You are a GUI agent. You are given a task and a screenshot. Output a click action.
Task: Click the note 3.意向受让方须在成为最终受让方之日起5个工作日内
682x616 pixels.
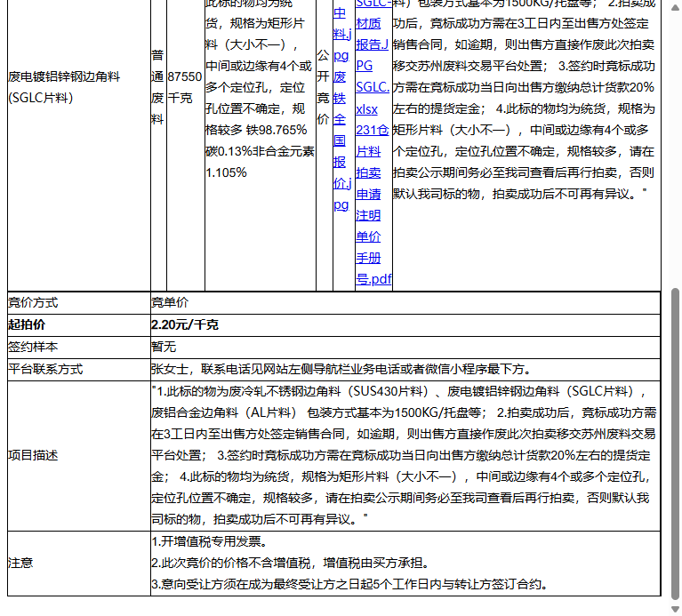pos(350,584)
